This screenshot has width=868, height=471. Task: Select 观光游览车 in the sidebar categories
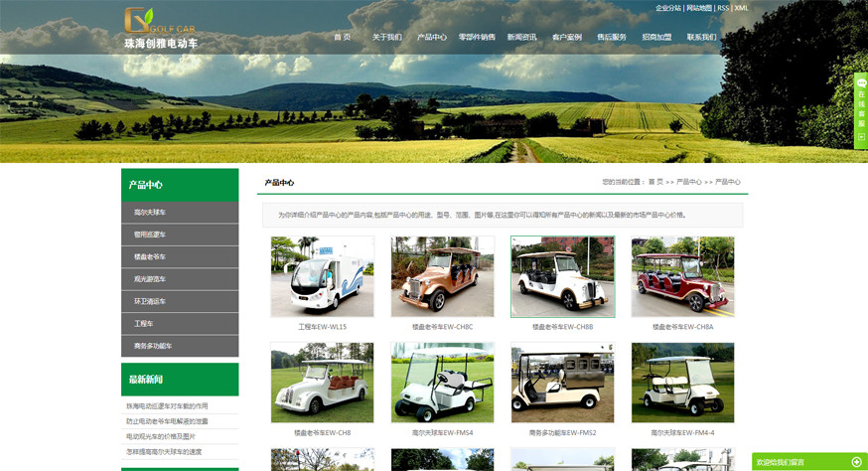click(x=180, y=278)
